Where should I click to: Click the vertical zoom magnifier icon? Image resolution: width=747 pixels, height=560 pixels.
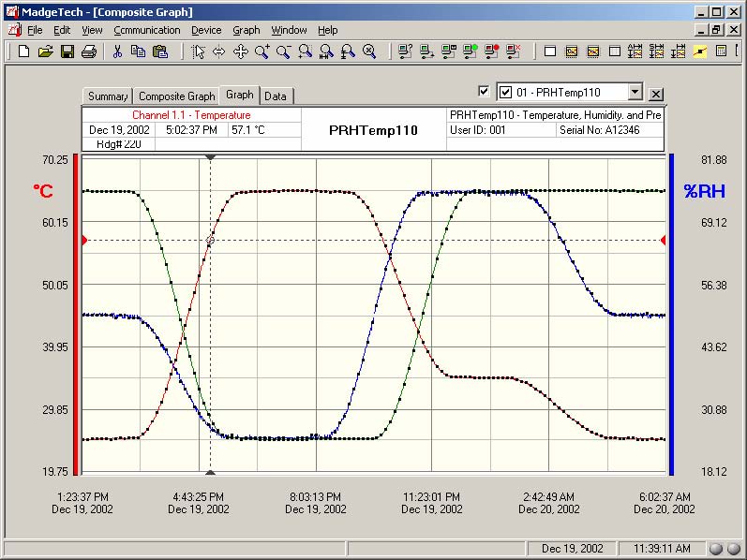[x=348, y=51]
